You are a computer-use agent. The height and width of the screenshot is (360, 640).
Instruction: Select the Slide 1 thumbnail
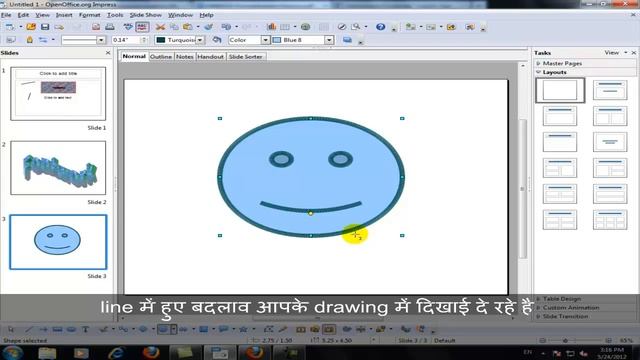click(x=58, y=94)
